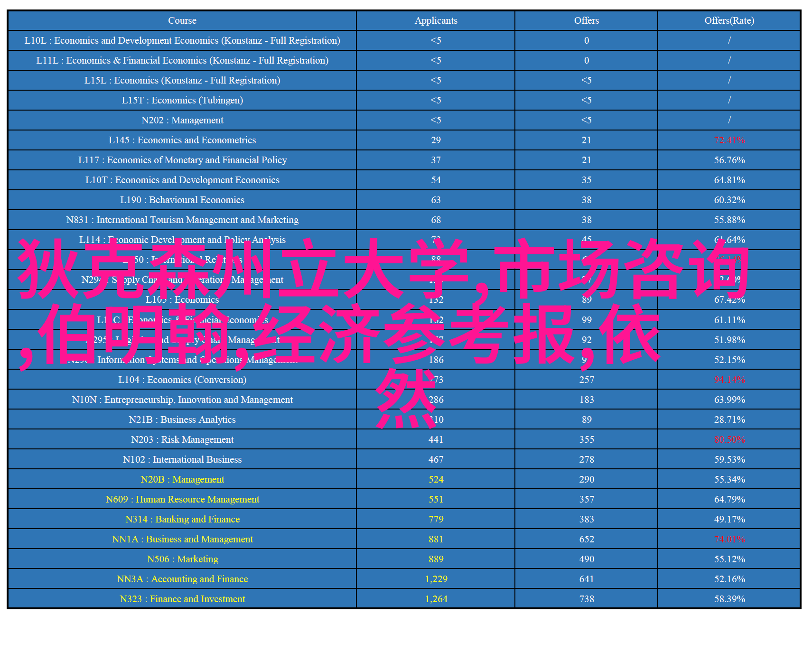This screenshot has height=652, width=812.
Task: Click the 55.88% offer rate
Action: pos(729,220)
